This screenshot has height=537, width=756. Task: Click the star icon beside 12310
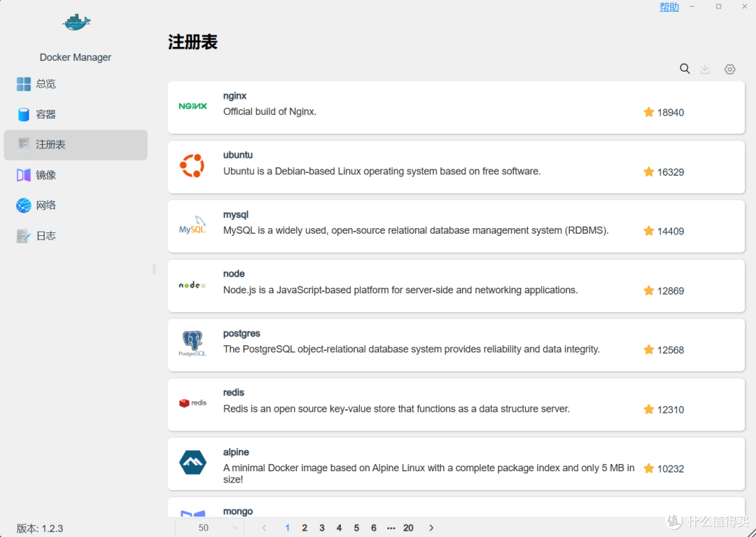click(649, 410)
